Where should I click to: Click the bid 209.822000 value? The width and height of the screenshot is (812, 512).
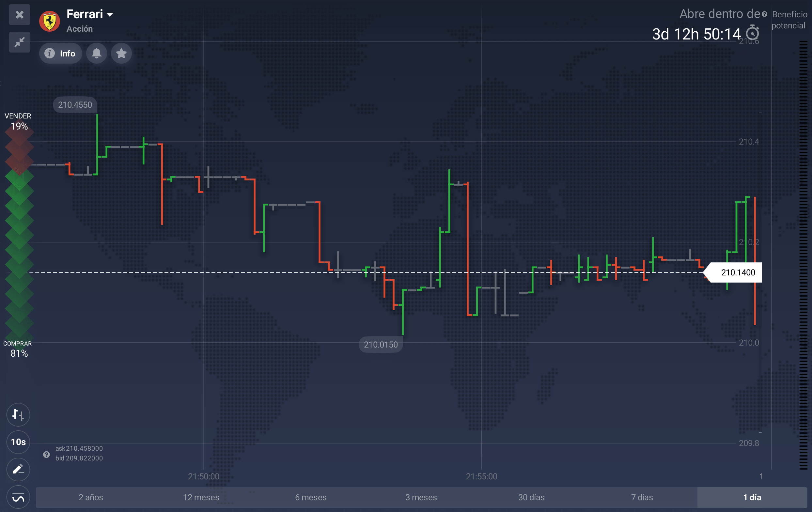point(79,458)
